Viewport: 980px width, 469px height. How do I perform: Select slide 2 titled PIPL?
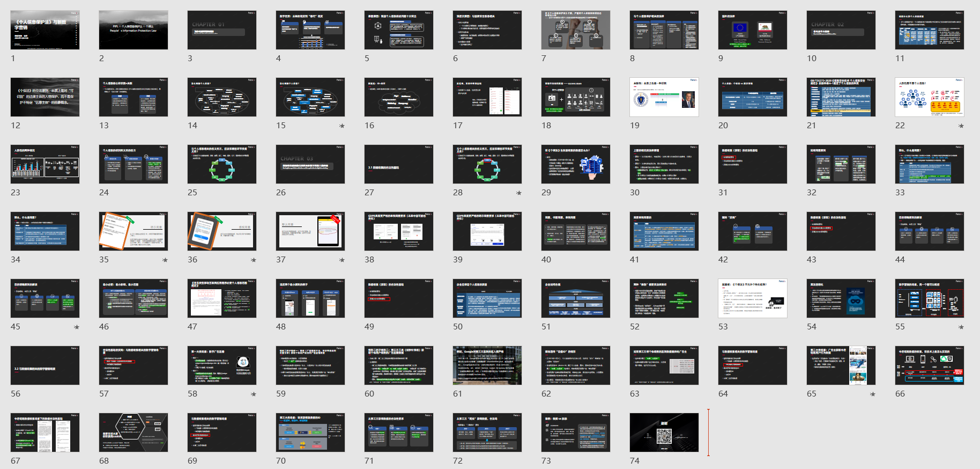pyautogui.click(x=133, y=30)
